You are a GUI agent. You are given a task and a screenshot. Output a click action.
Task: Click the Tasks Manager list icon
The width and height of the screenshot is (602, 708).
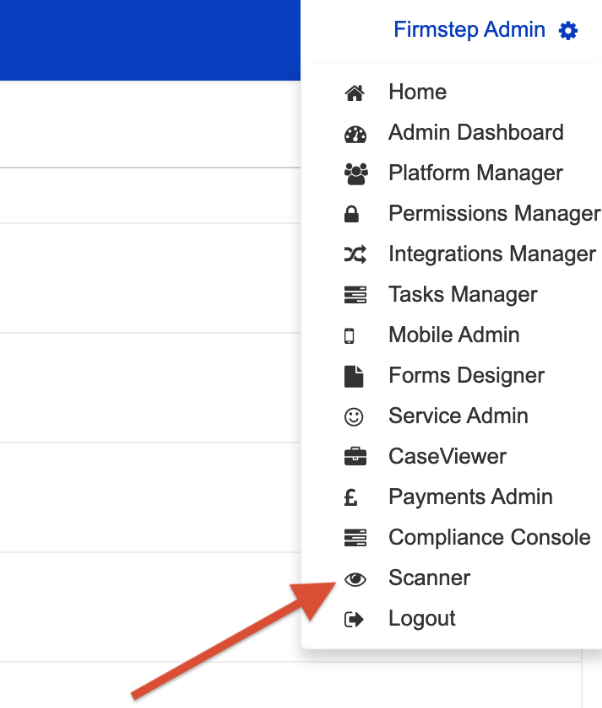(x=355, y=295)
